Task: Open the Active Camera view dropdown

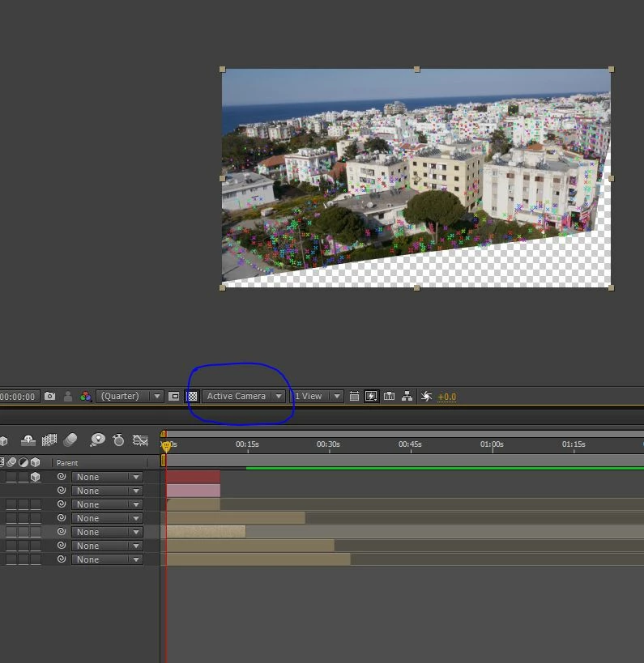Action: (243, 396)
